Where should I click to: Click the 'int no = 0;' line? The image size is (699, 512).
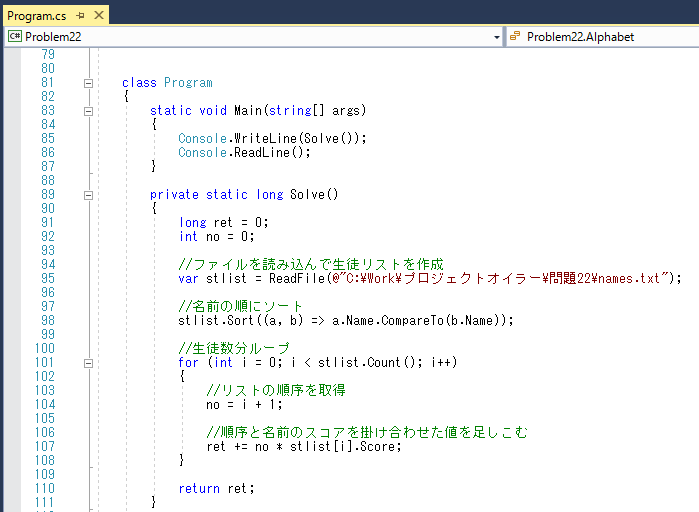pos(217,237)
